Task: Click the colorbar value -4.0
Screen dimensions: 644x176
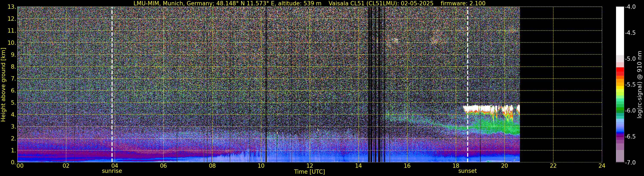Action: pyautogui.click(x=630, y=7)
